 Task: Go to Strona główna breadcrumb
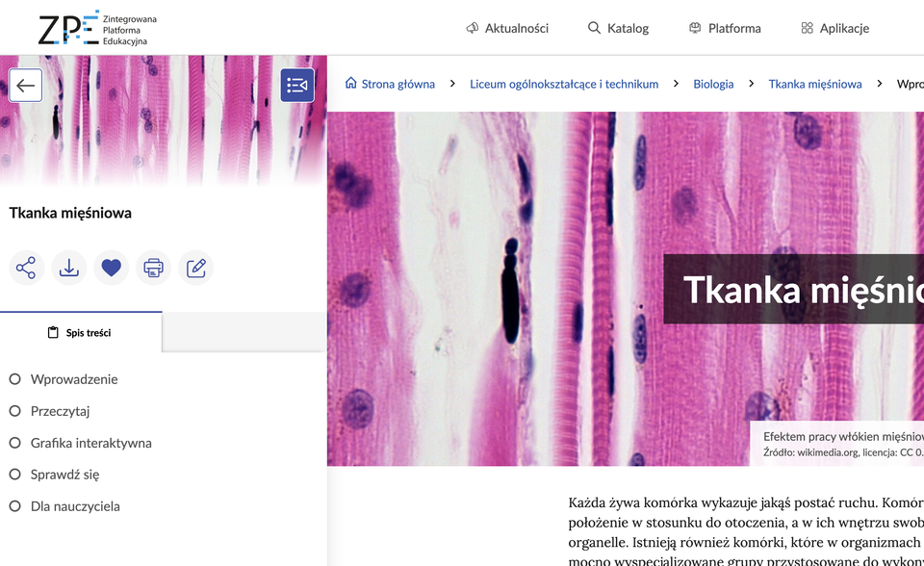click(x=390, y=84)
